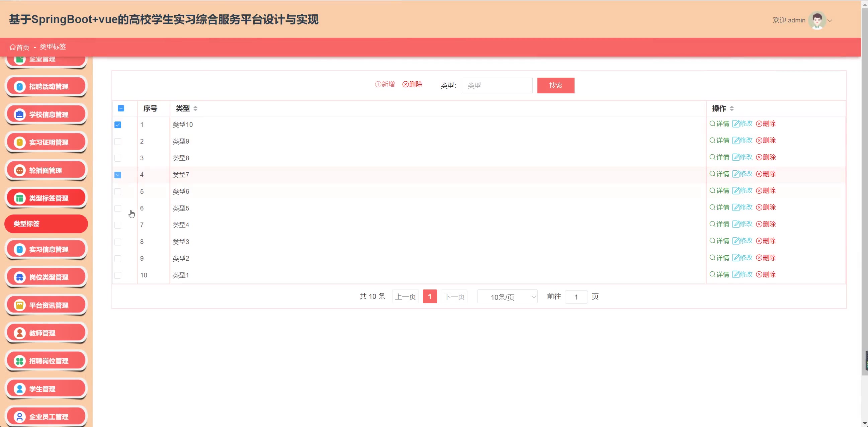The width and height of the screenshot is (868, 427).
Task: Click the 招聘活动管理 sidebar icon
Action: pos(19,87)
